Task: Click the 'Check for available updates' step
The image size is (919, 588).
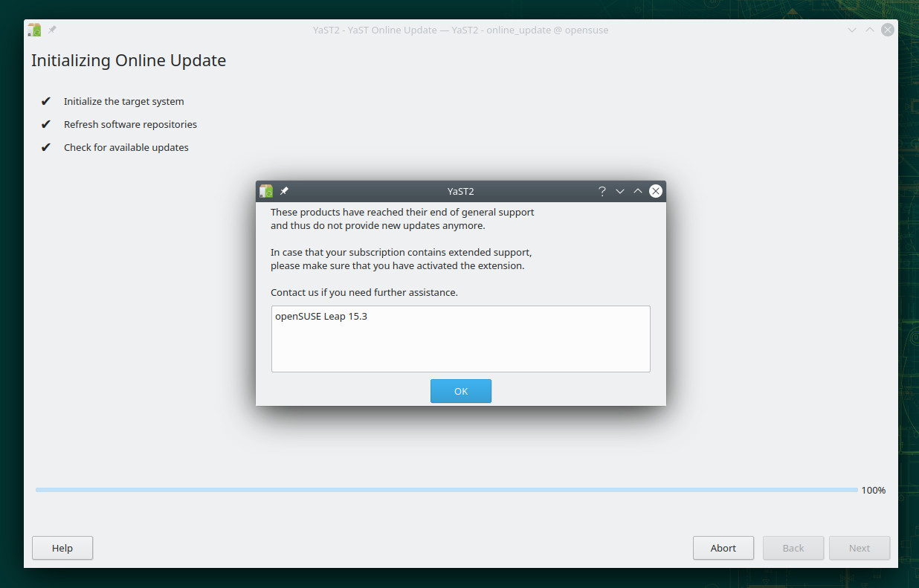Action: click(x=126, y=147)
